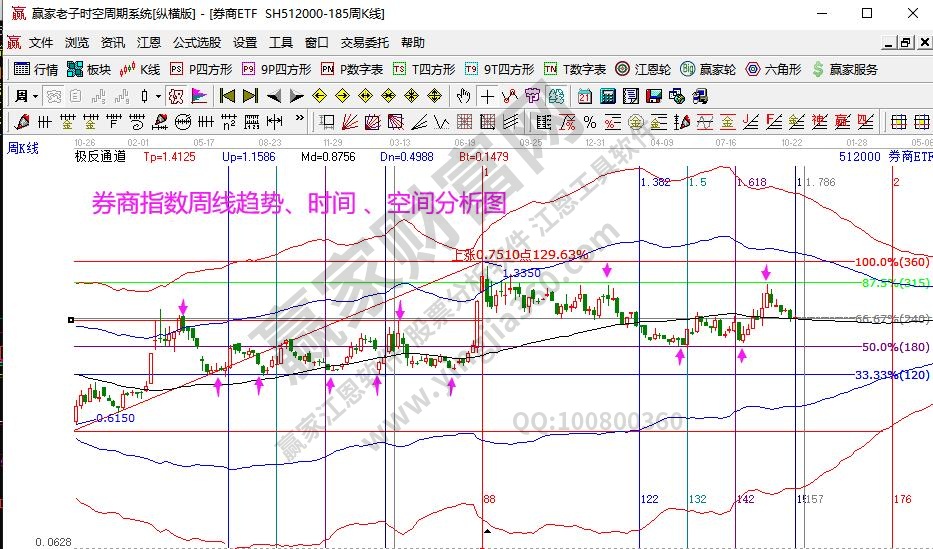Expand the drawing toolbar overflow chevron

(x=301, y=121)
